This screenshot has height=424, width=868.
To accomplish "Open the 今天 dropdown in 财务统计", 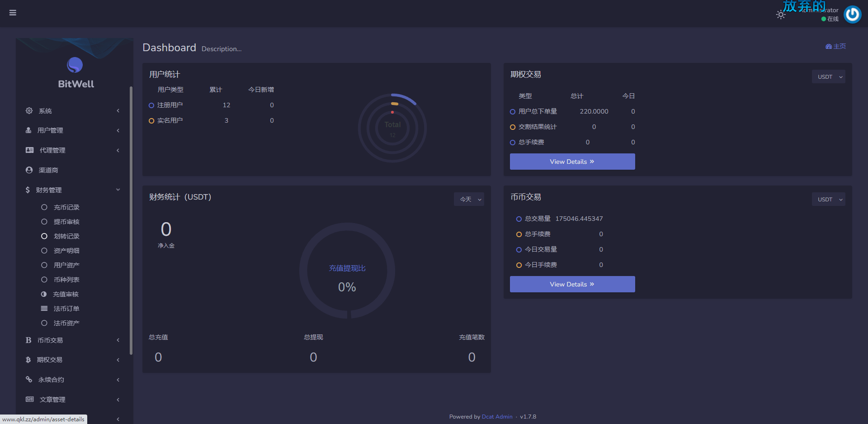I will point(468,199).
